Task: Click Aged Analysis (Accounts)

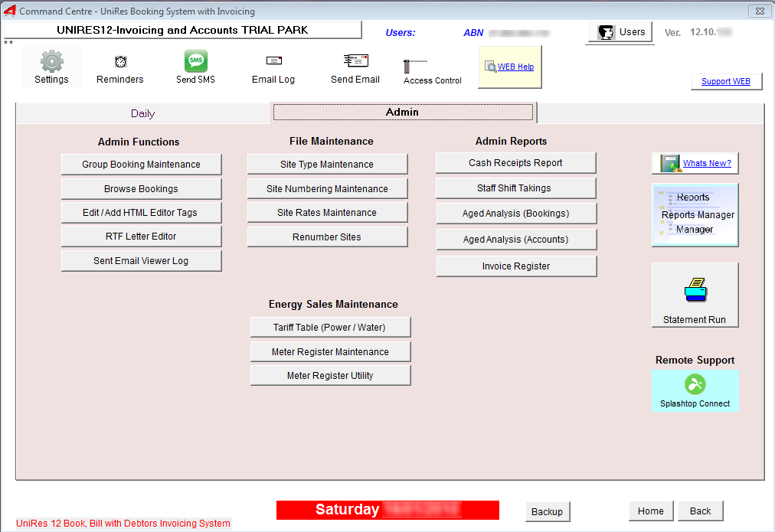Action: (x=516, y=240)
